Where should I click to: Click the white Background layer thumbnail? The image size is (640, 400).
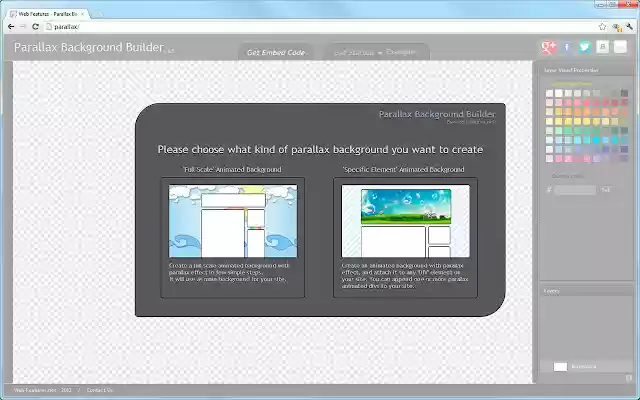560,367
